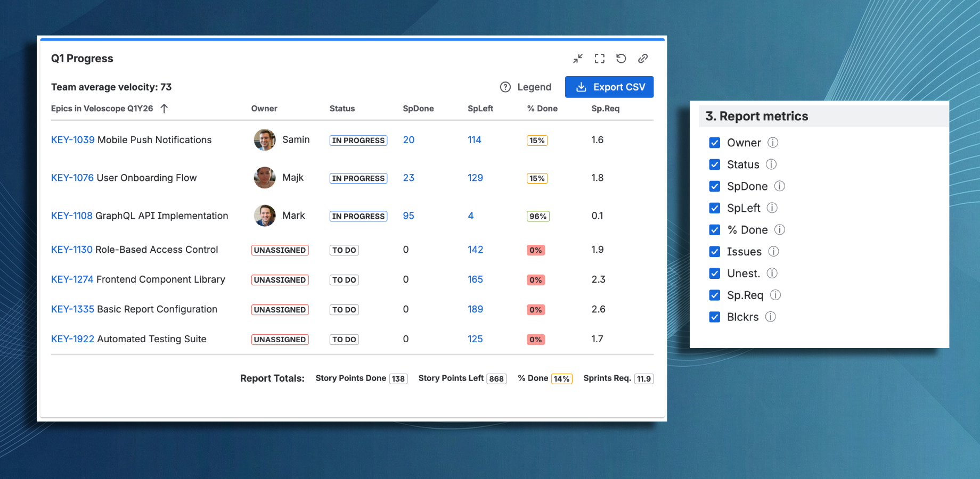The height and width of the screenshot is (479, 980).
Task: Click SpLeft value 142 for KEY-1130
Action: pyautogui.click(x=475, y=250)
